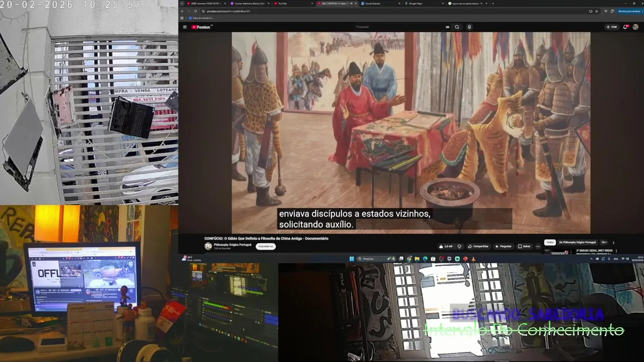This screenshot has width=644, height=362.
Task: Open a new browser tab with plus
Action: coord(493,4)
